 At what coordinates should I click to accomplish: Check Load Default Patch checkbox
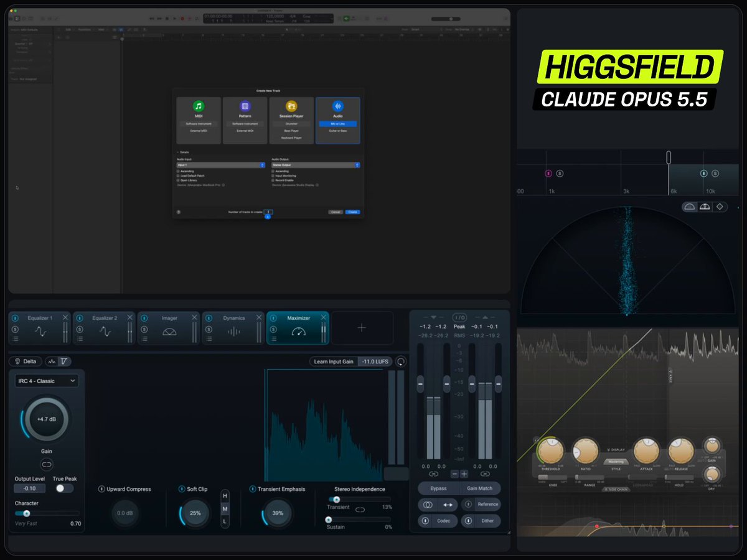[178, 176]
